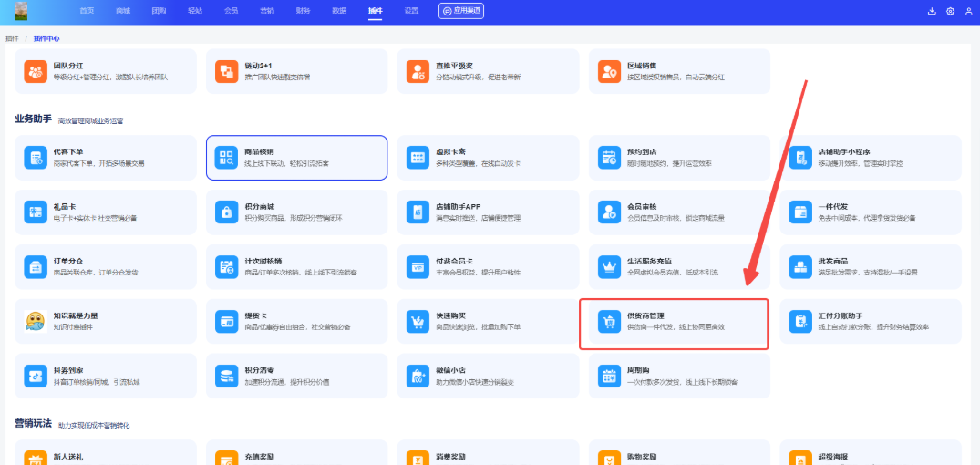Open the settings gear in the top bar

[950, 12]
